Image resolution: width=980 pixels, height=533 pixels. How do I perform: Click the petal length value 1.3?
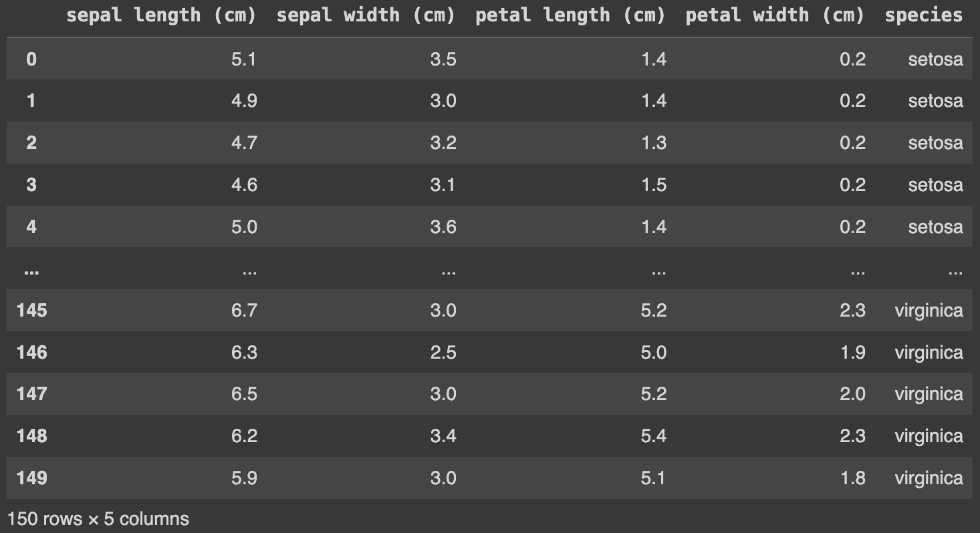pyautogui.click(x=653, y=143)
